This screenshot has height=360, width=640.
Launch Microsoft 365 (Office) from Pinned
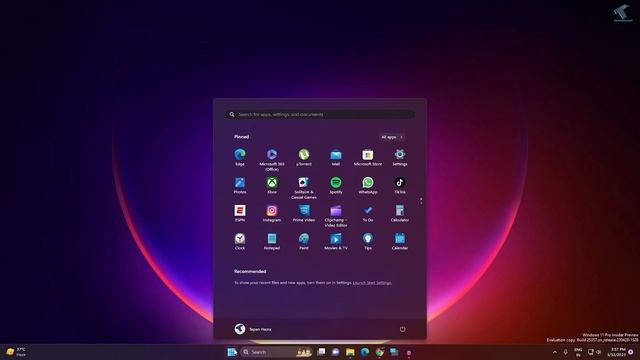(272, 159)
